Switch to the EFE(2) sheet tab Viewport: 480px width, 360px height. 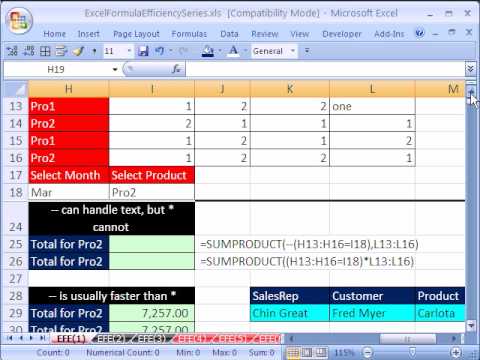click(x=111, y=339)
